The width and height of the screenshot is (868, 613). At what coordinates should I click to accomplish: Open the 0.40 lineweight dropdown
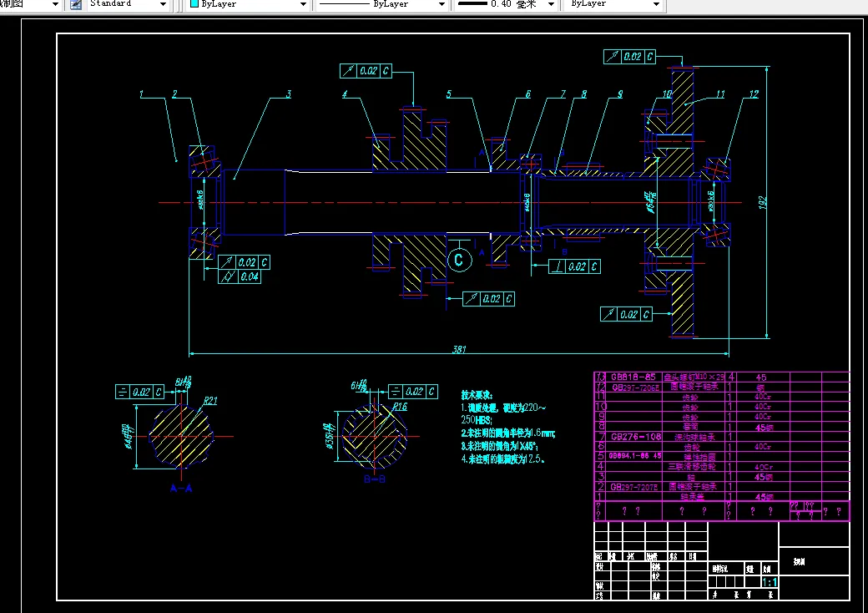point(551,4)
